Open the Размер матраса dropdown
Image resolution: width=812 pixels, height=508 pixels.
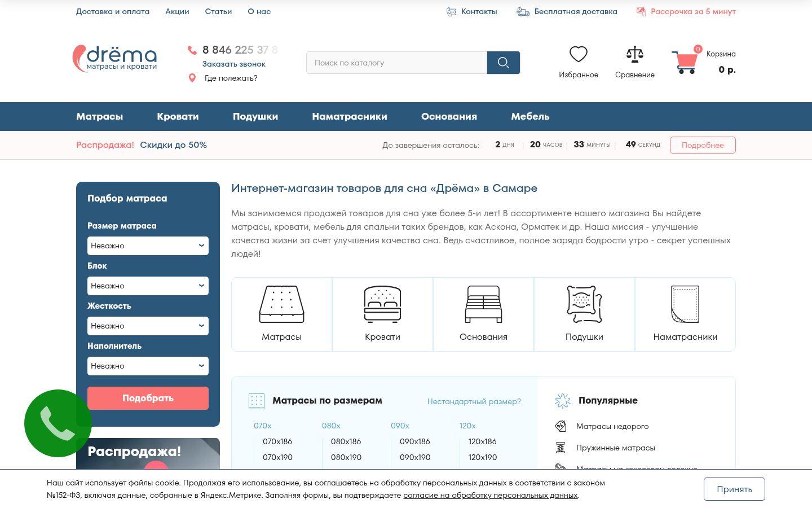coord(148,246)
